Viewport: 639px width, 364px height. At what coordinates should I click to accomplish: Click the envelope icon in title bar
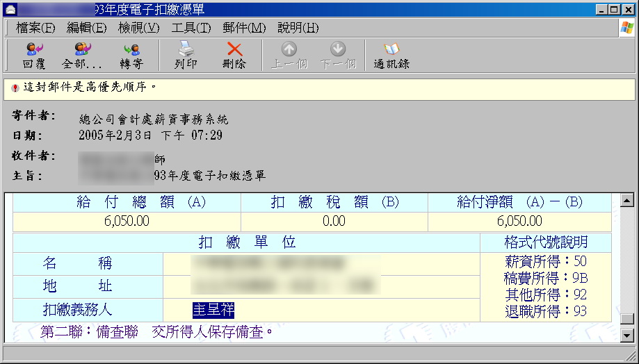click(10, 9)
